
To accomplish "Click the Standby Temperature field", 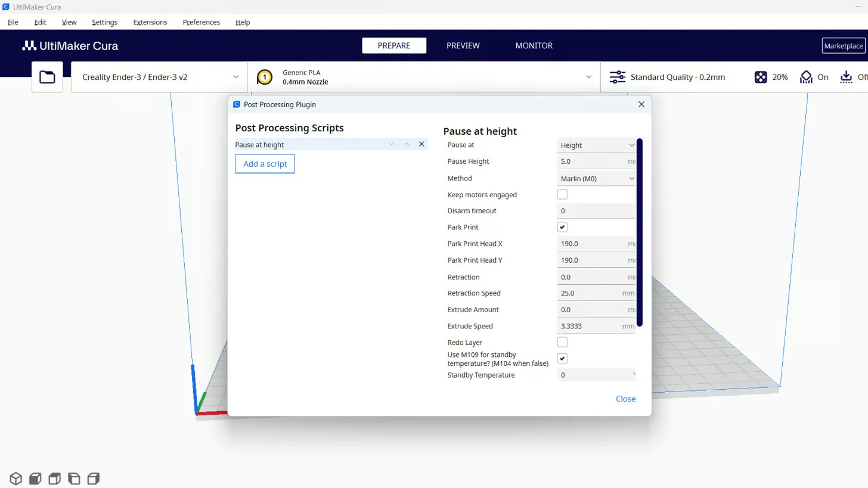I will [x=596, y=375].
